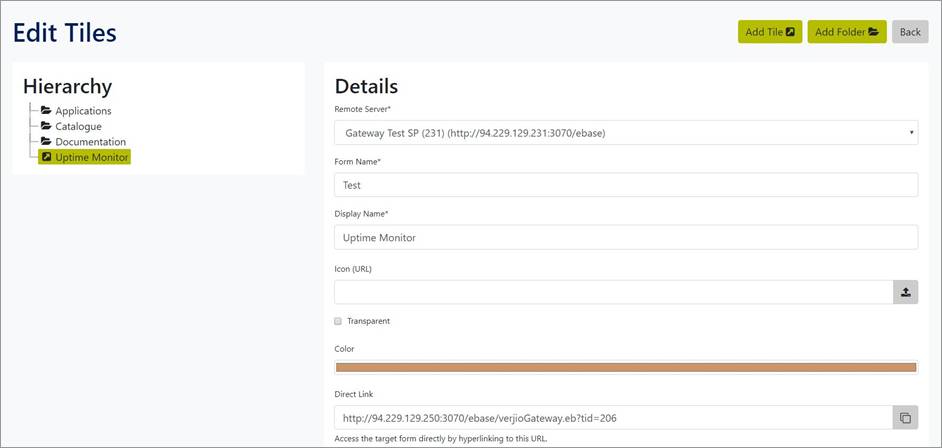Select Documentation in the hierarchy tree

[x=90, y=142]
